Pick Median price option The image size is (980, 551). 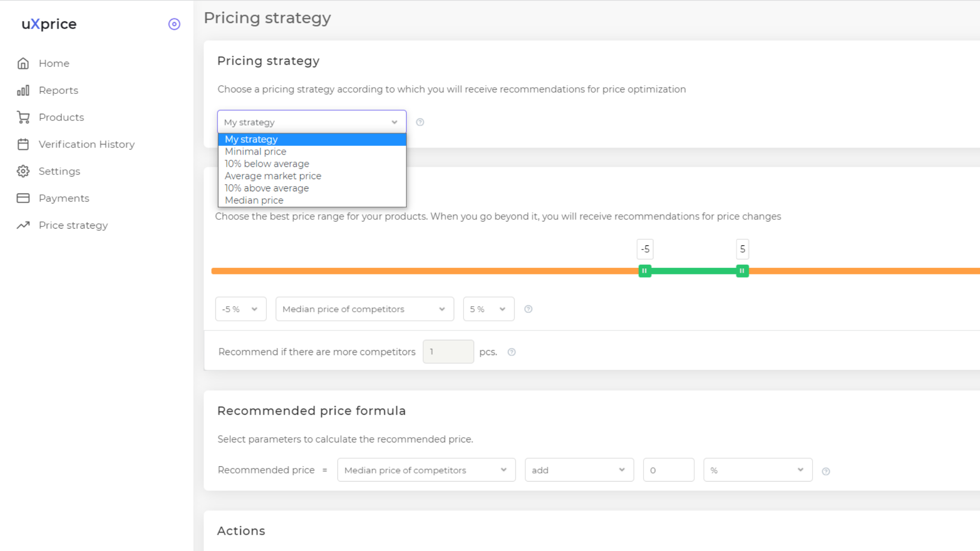click(312, 201)
